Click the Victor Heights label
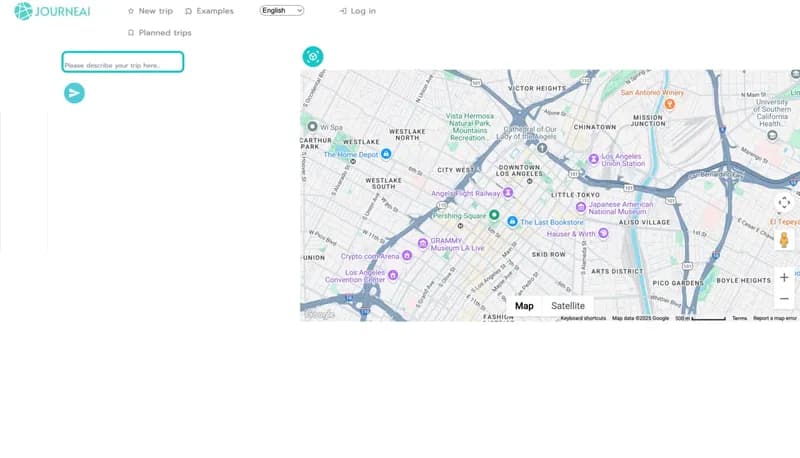This screenshot has height=458, width=800. coord(537,88)
